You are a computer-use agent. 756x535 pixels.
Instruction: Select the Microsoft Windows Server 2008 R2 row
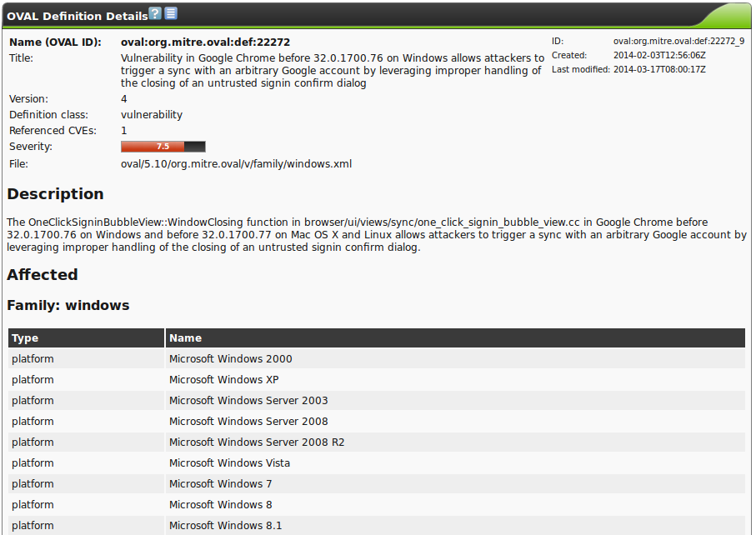point(377,442)
